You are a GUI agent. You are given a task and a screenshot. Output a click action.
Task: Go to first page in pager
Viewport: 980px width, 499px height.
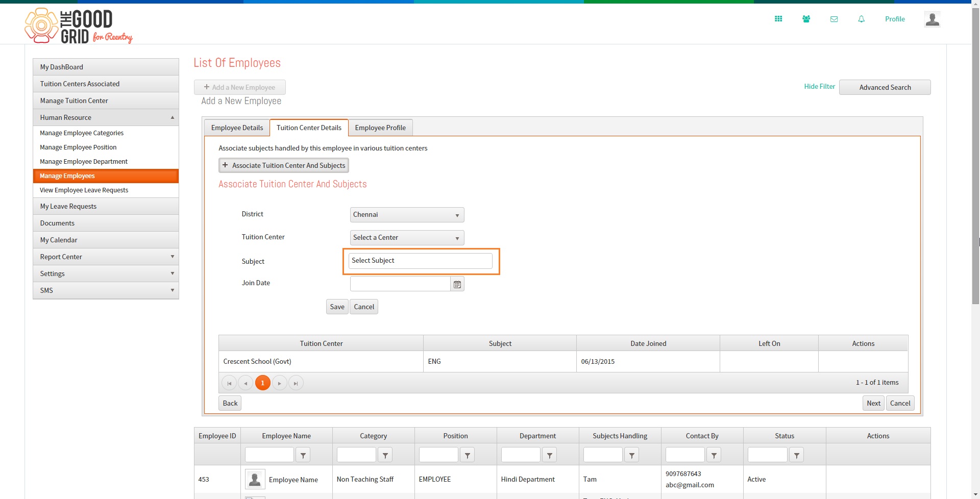[x=229, y=383]
